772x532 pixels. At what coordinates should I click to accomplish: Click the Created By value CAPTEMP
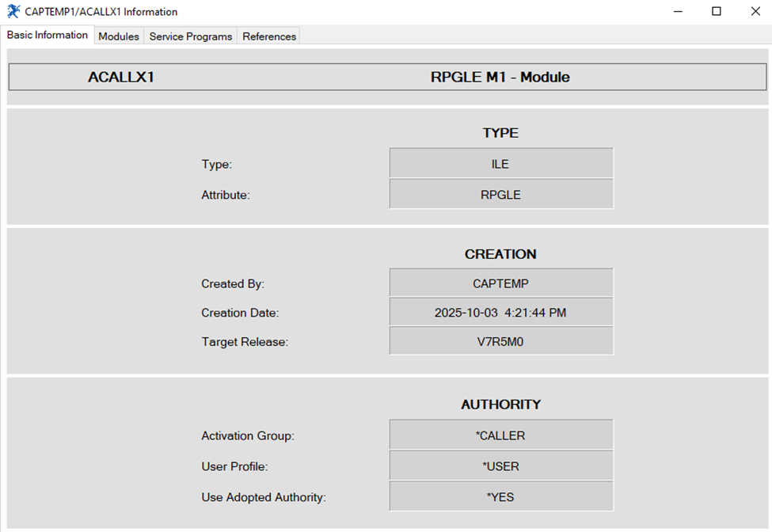(500, 283)
